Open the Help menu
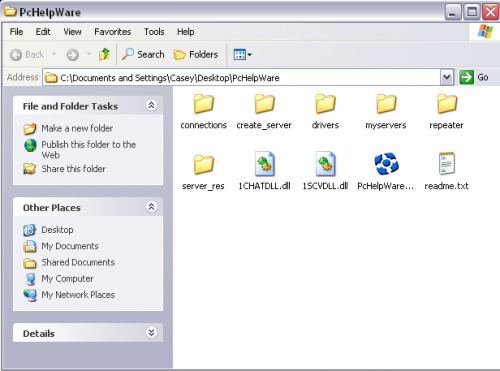Viewport: 500px width, 371px height. pyautogui.click(x=186, y=32)
